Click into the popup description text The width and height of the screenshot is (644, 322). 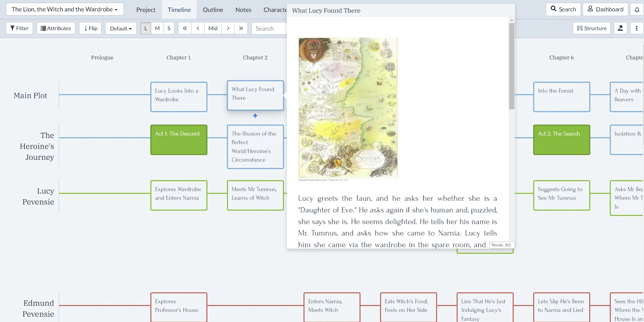pos(397,222)
